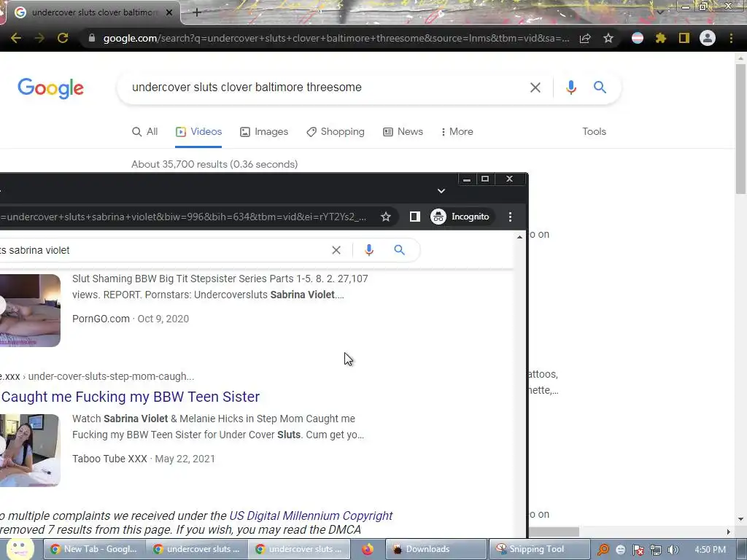
Task: Click the 'Oct 9, 2020' result date
Action: pyautogui.click(x=163, y=319)
